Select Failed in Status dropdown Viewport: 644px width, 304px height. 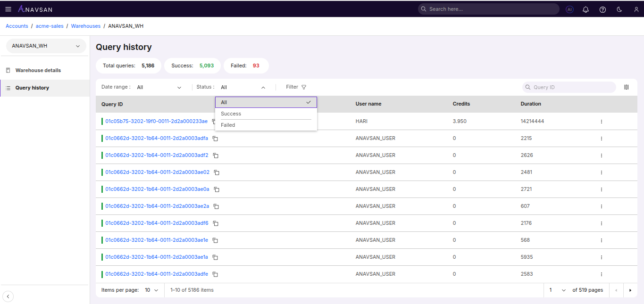228,125
